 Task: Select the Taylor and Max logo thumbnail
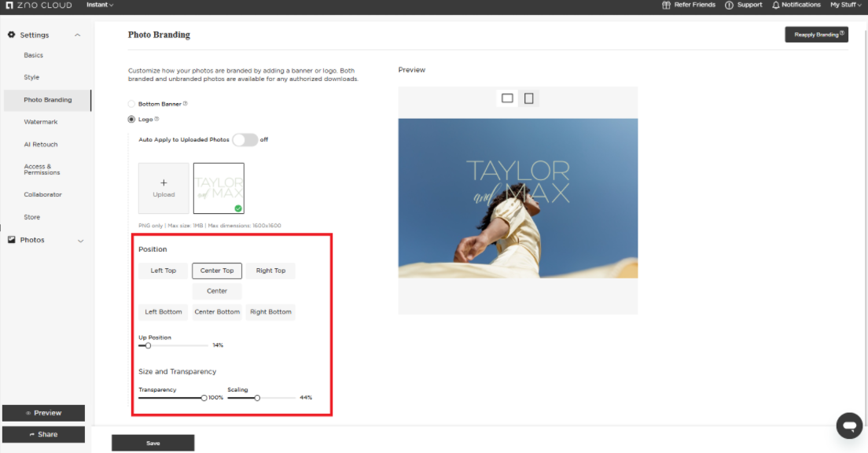[219, 188]
